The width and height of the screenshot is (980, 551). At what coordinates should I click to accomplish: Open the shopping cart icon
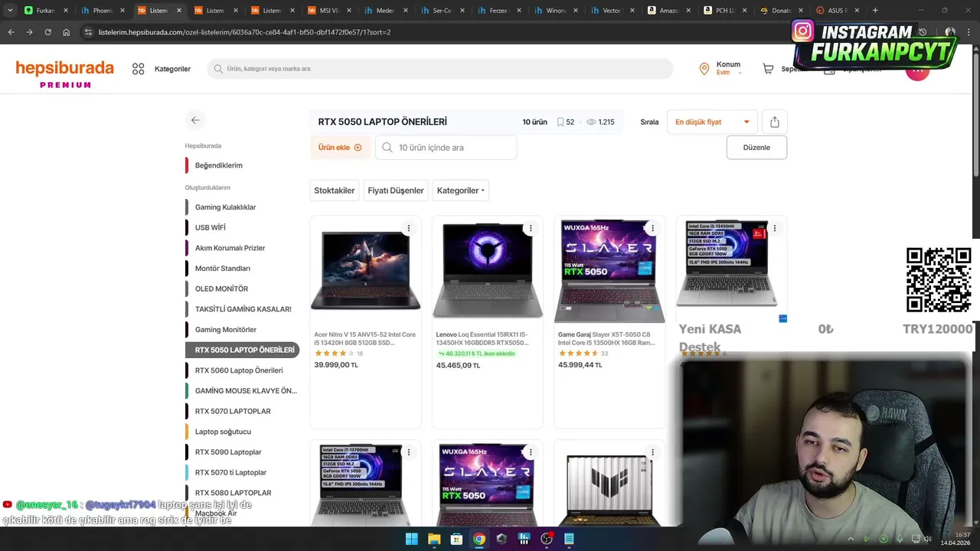tap(768, 69)
